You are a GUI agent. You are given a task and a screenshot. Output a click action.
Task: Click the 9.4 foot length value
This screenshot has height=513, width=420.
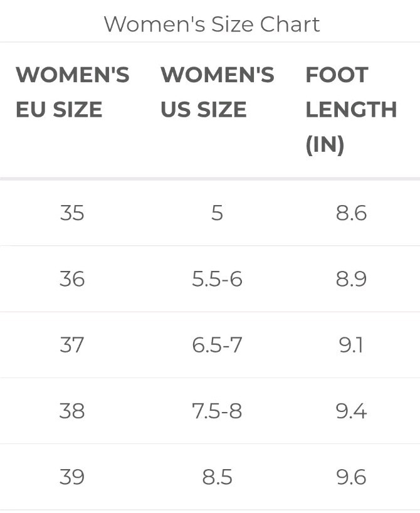coord(351,411)
